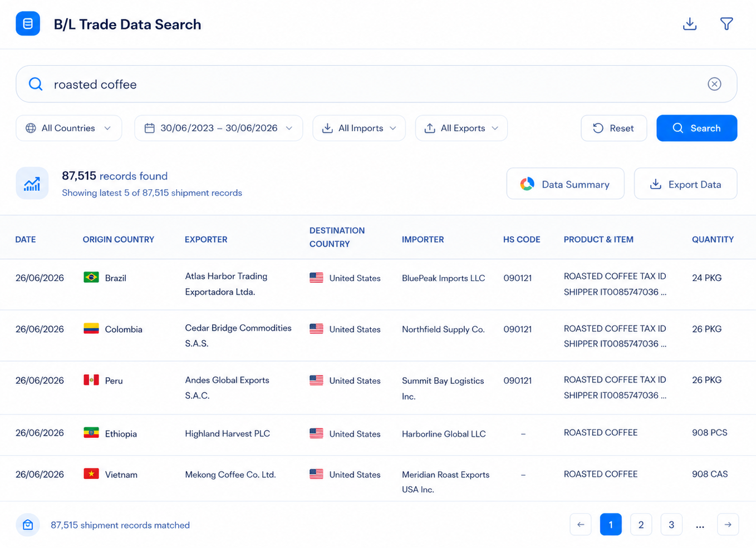Screen dimensions: 756x548
Task: Click the colorful pie icon in Data Summary
Action: point(527,184)
